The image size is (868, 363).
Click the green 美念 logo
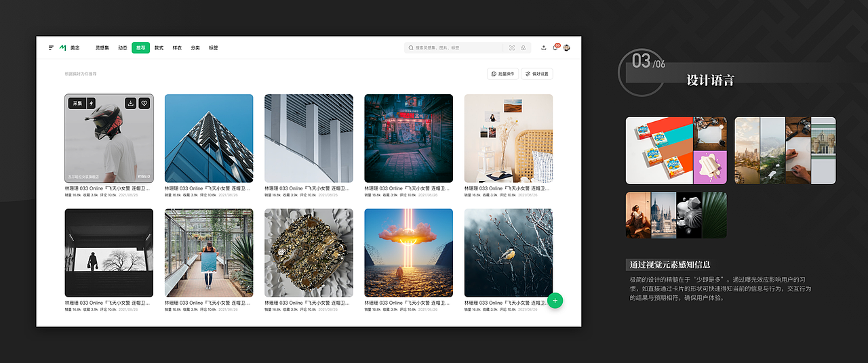(69, 48)
